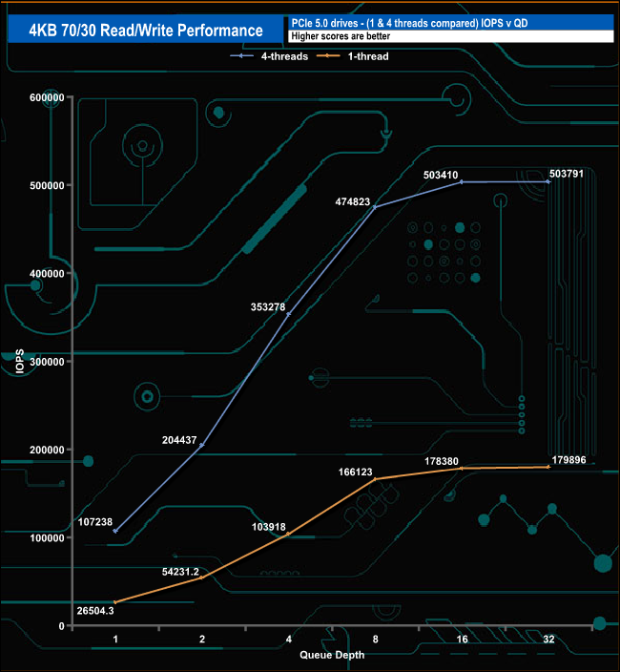Select the 179896 orange data label
The height and width of the screenshot is (672, 620).
[568, 460]
